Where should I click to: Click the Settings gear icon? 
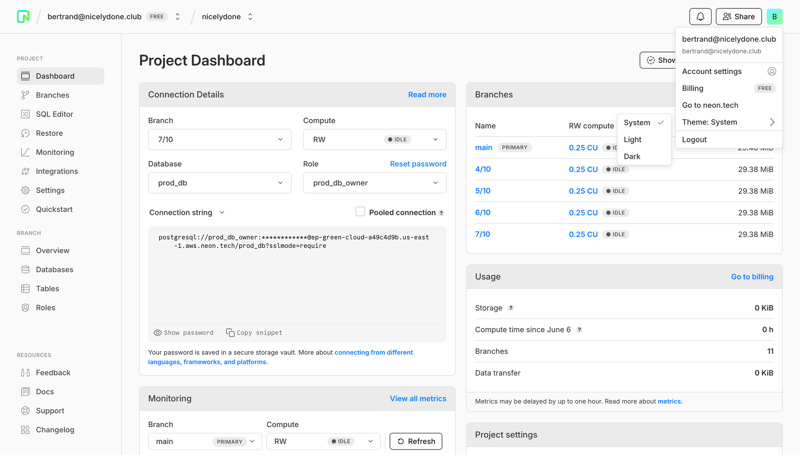tap(25, 190)
